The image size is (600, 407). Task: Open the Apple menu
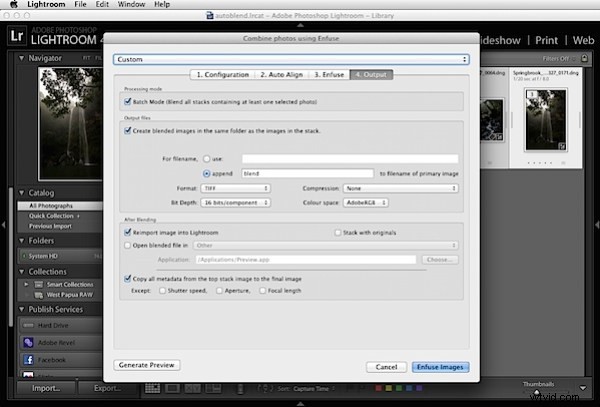coord(14,5)
